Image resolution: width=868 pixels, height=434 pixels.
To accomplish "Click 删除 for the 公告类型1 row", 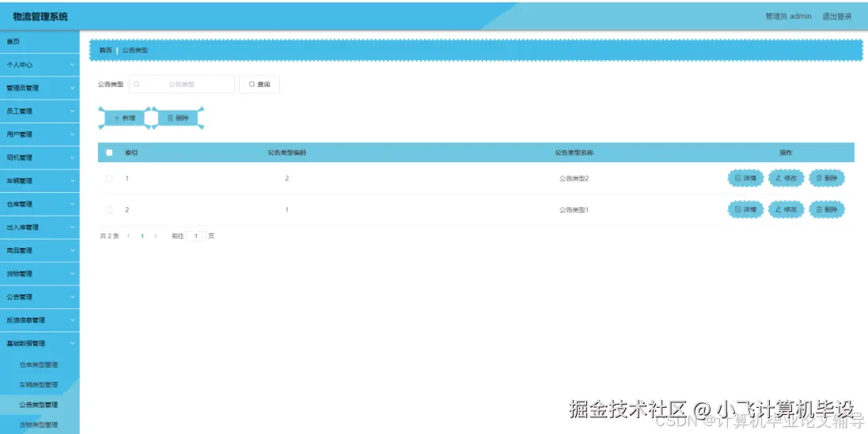I will pyautogui.click(x=827, y=210).
